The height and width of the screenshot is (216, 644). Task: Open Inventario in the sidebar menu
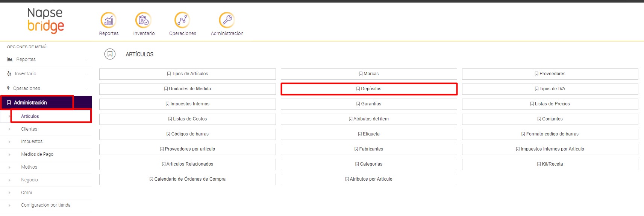click(x=26, y=74)
